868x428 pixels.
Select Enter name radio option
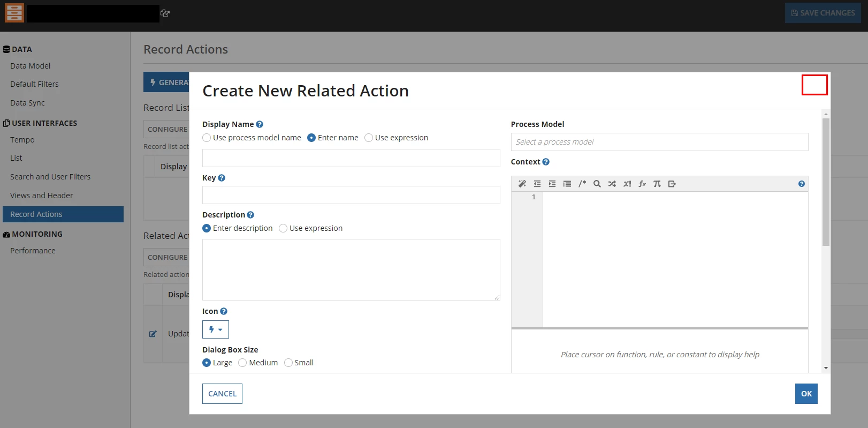click(311, 138)
